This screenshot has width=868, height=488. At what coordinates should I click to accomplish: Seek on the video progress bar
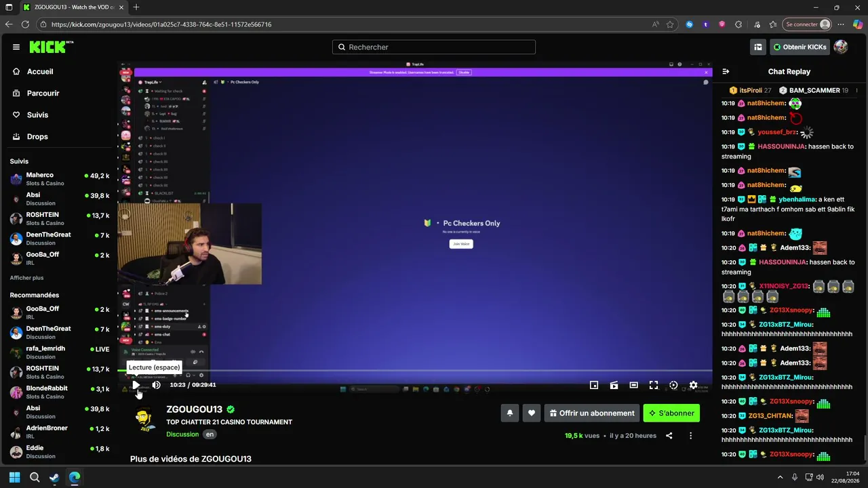[415, 371]
